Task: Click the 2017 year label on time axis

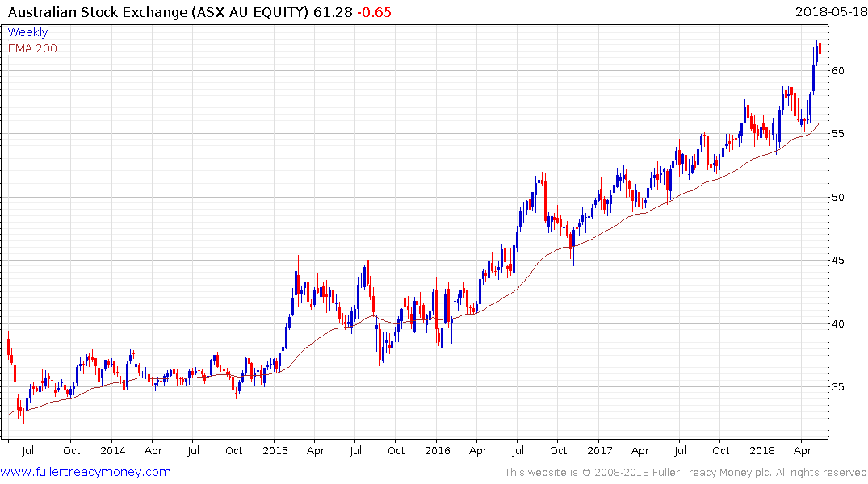Action: 600,450
